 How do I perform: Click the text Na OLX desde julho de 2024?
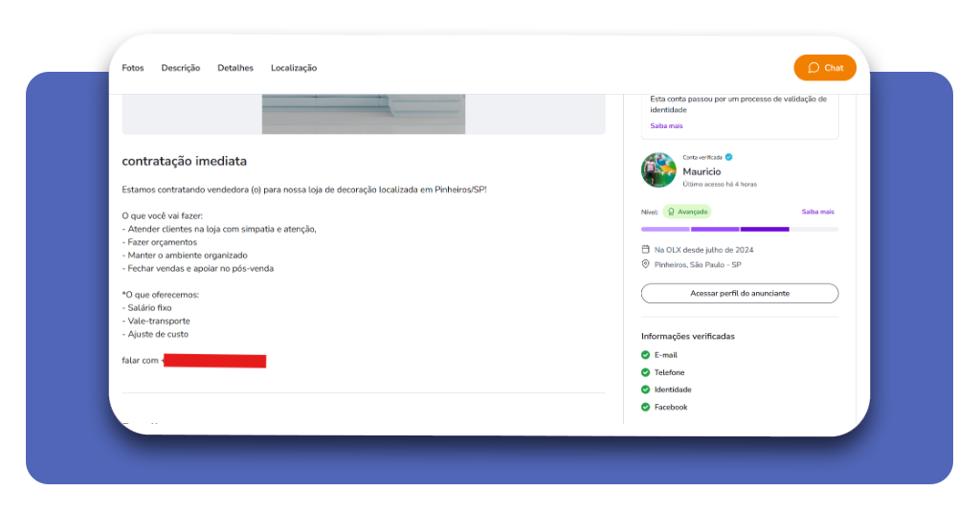click(703, 250)
